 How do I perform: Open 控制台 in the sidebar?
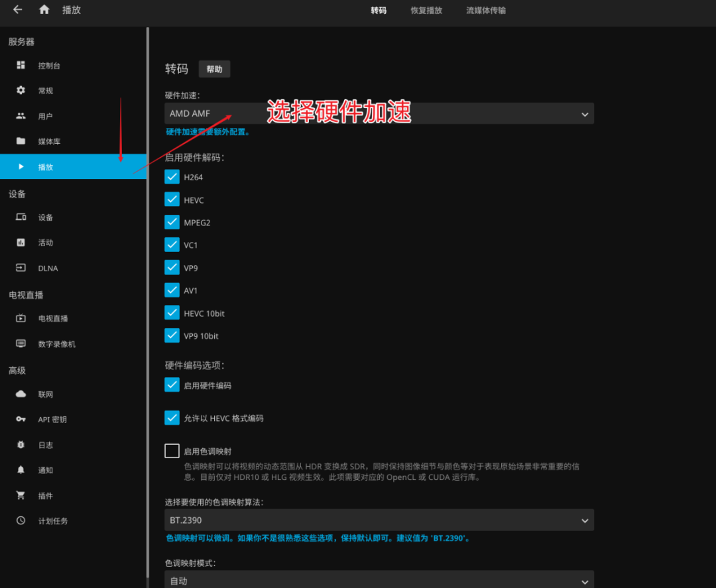coord(73,65)
